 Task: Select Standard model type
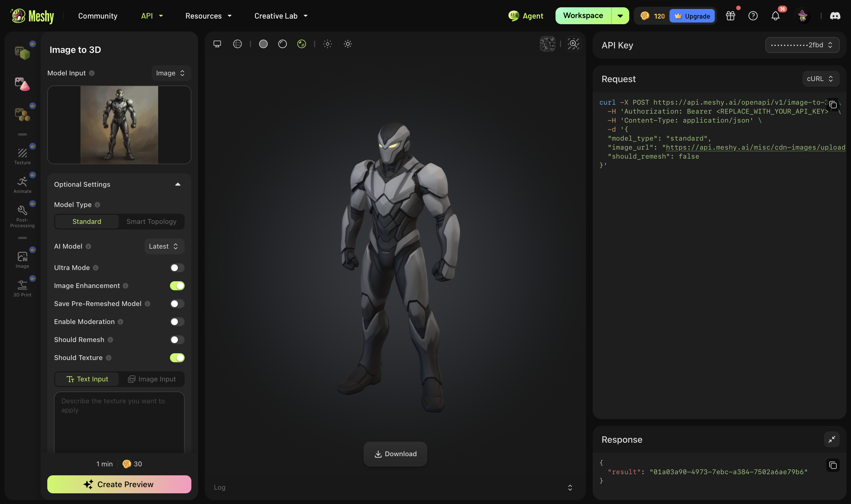coord(87,221)
